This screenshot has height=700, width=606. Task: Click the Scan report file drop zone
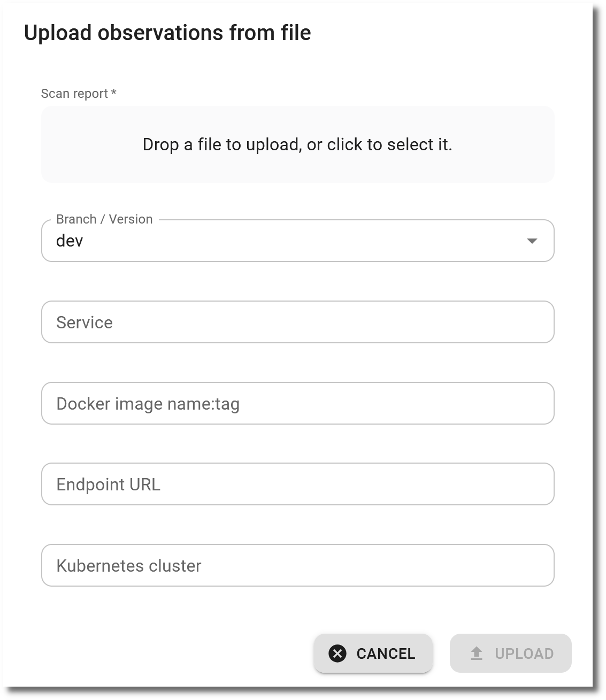pos(298,144)
